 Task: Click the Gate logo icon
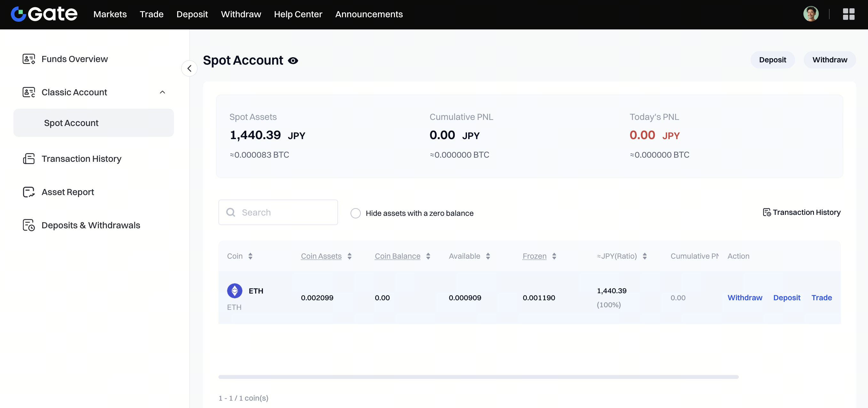(x=19, y=14)
